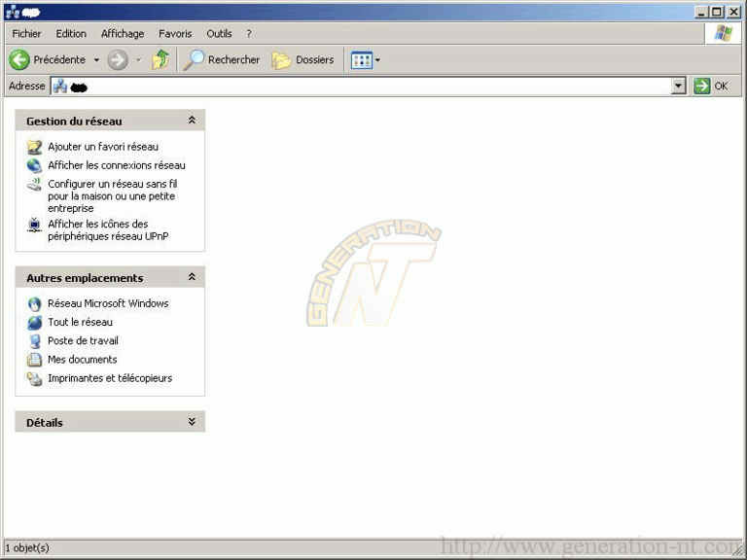Click icon beside Réseau Microsoft Windows
Image resolution: width=747 pixels, height=560 pixels.
point(34,303)
